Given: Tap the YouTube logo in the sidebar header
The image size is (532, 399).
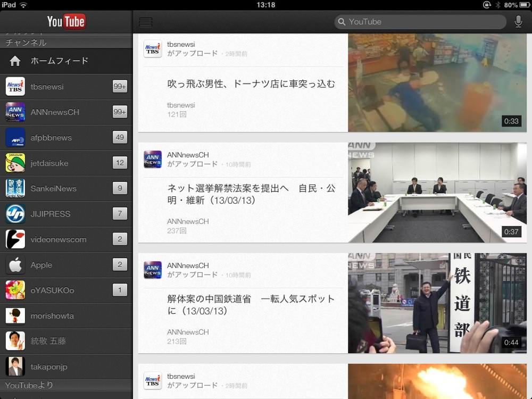Looking at the screenshot, I should (66, 22).
